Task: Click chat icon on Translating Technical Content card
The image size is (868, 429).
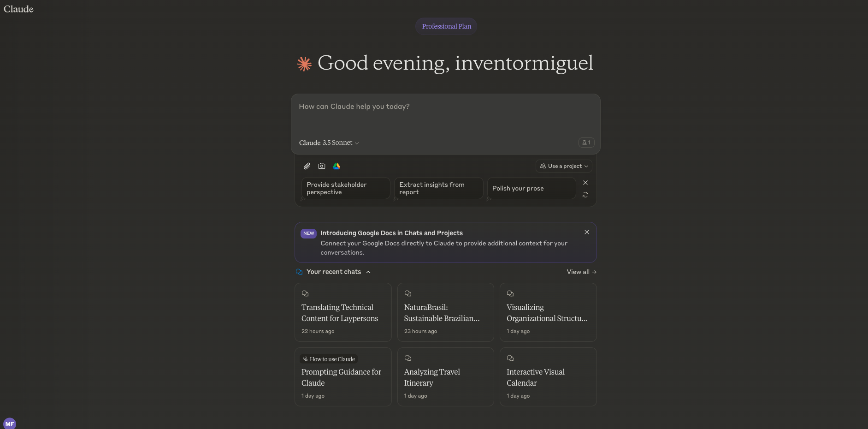Action: click(x=305, y=293)
